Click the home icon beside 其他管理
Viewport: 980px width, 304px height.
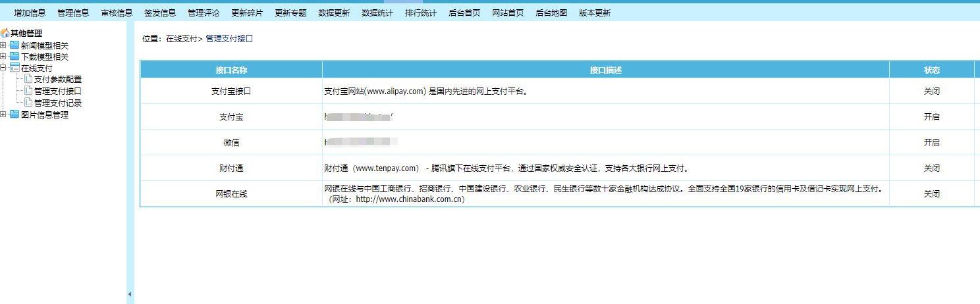5,34
